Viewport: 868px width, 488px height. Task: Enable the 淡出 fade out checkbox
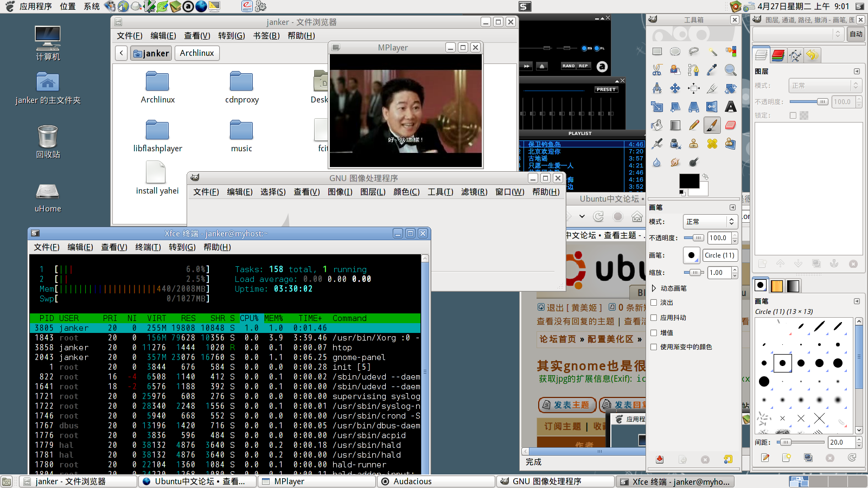[x=654, y=303]
